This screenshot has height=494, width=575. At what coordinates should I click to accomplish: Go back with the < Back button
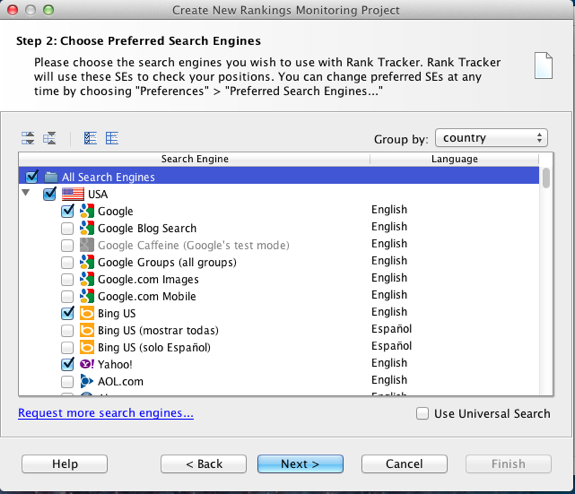(x=204, y=464)
